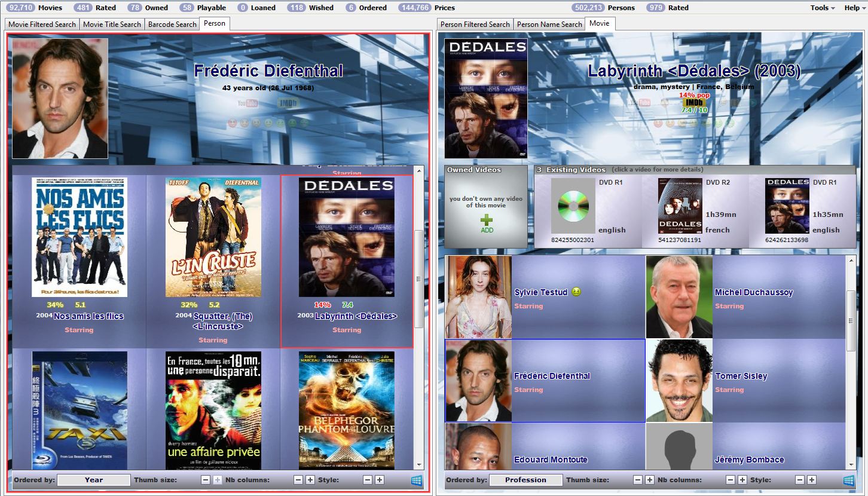Select Michel Duchaussoy's photo
Screen dimensions: 868x496
[x=679, y=297]
